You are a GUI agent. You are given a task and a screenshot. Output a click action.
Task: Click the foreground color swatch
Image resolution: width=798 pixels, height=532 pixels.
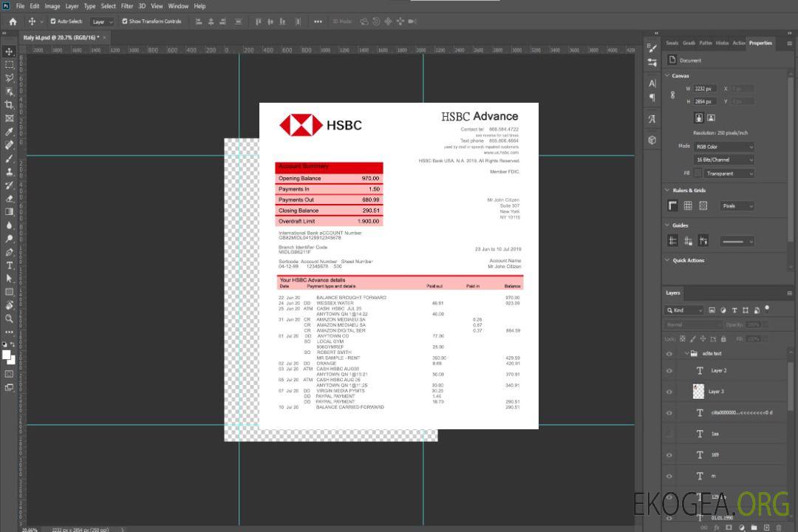click(7, 355)
